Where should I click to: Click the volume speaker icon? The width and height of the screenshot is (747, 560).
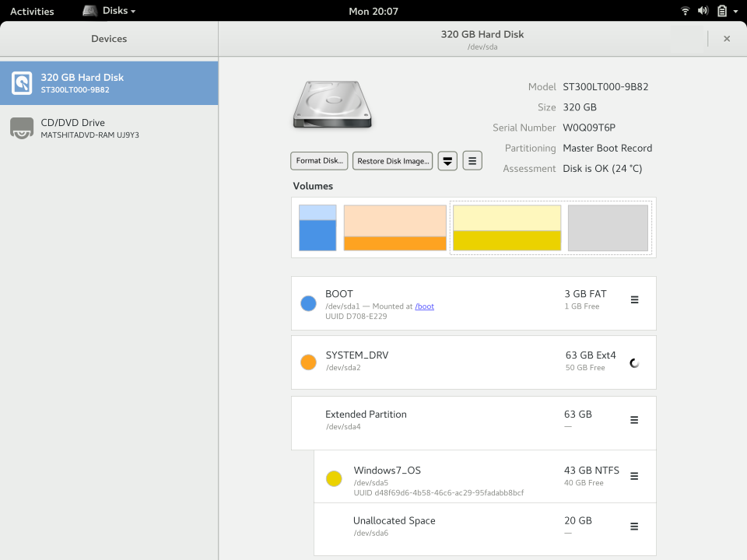point(703,11)
